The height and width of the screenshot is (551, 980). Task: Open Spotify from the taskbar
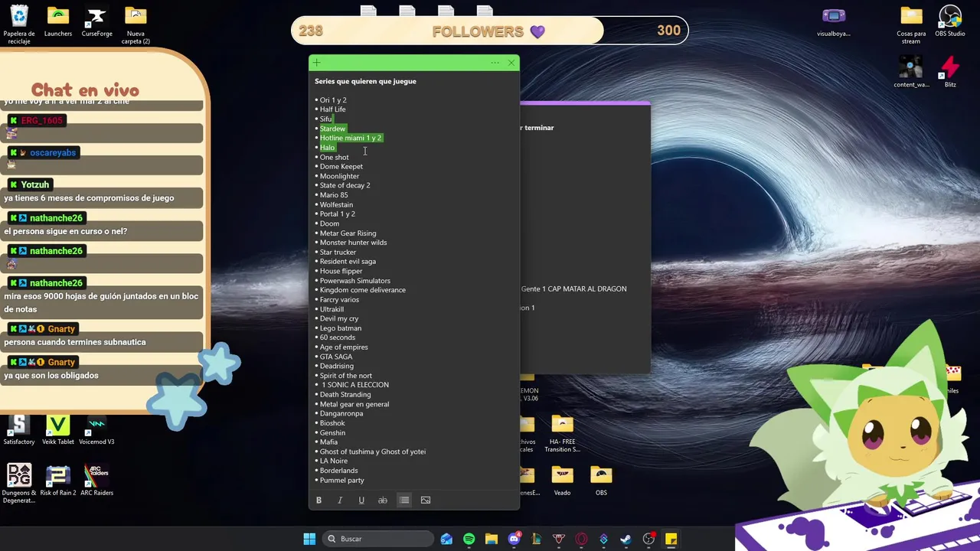point(469,539)
